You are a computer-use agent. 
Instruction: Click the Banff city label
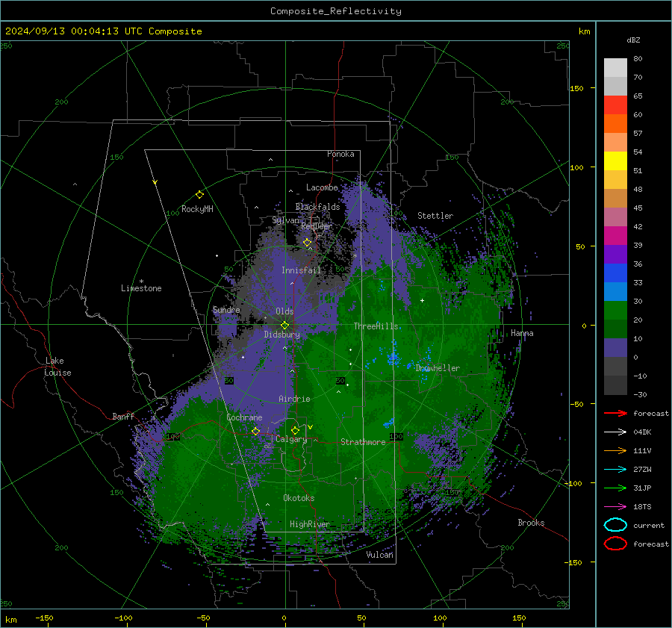tap(123, 416)
